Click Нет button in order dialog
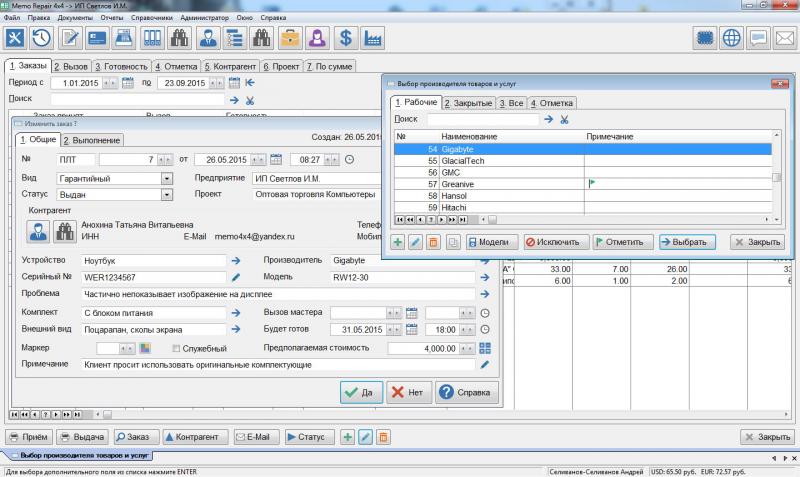The image size is (800, 477). [409, 392]
